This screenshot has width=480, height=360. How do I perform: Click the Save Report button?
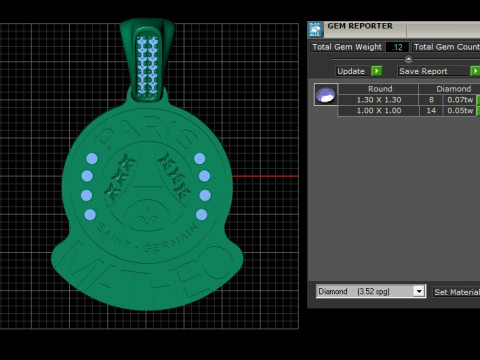point(433,71)
